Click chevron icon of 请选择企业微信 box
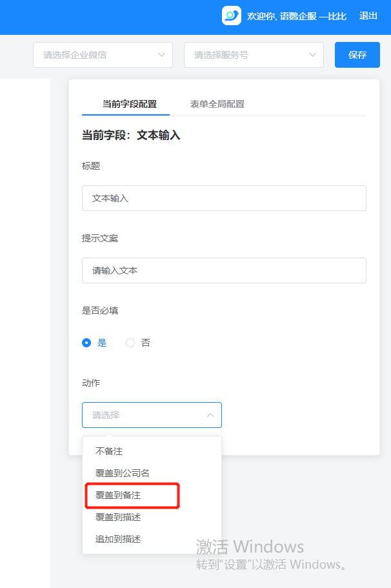 click(x=161, y=55)
